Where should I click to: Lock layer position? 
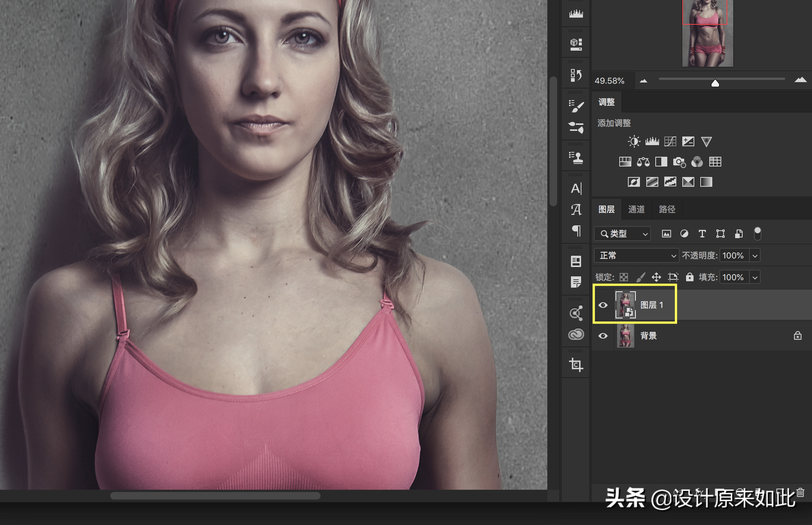pyautogui.click(x=656, y=277)
